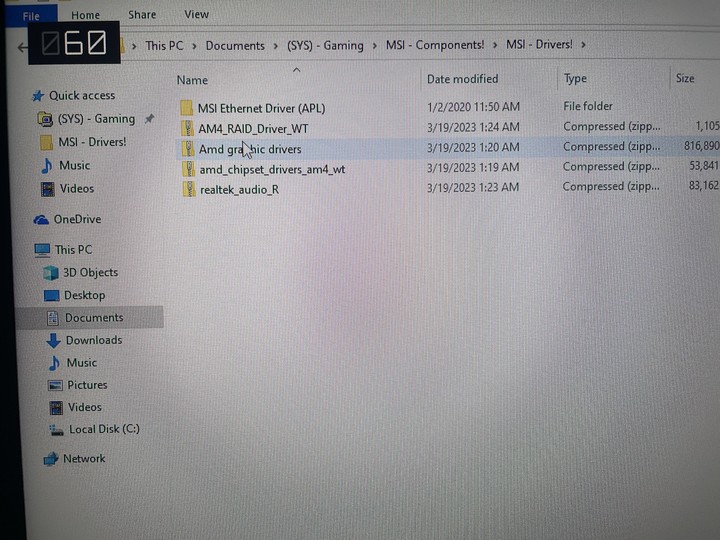Click the Videos film icon under This PC

pyautogui.click(x=56, y=407)
